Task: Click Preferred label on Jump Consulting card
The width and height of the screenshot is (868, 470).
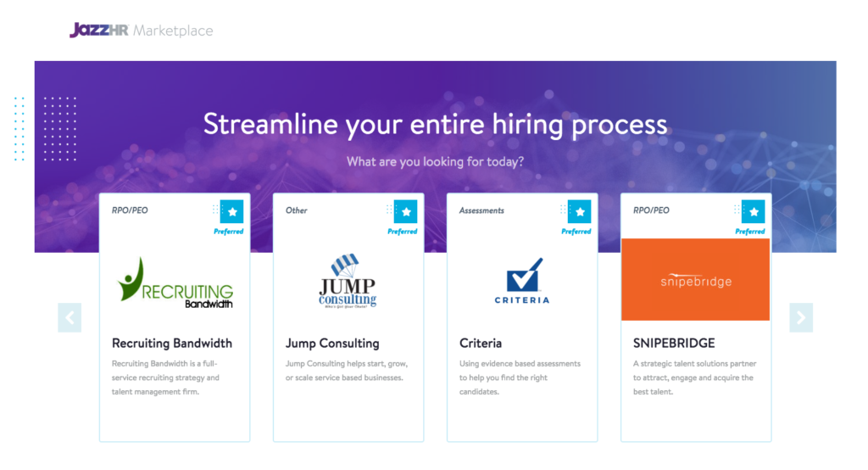Action: click(x=403, y=231)
